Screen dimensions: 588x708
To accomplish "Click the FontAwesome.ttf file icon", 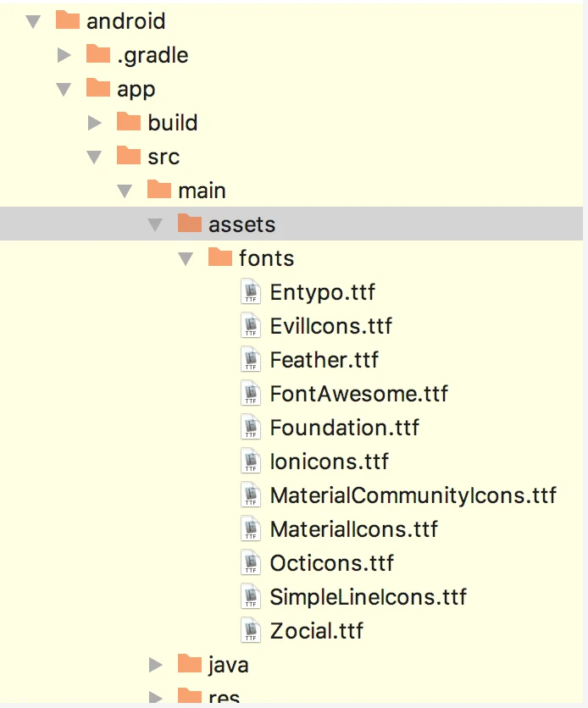I will 251,393.
